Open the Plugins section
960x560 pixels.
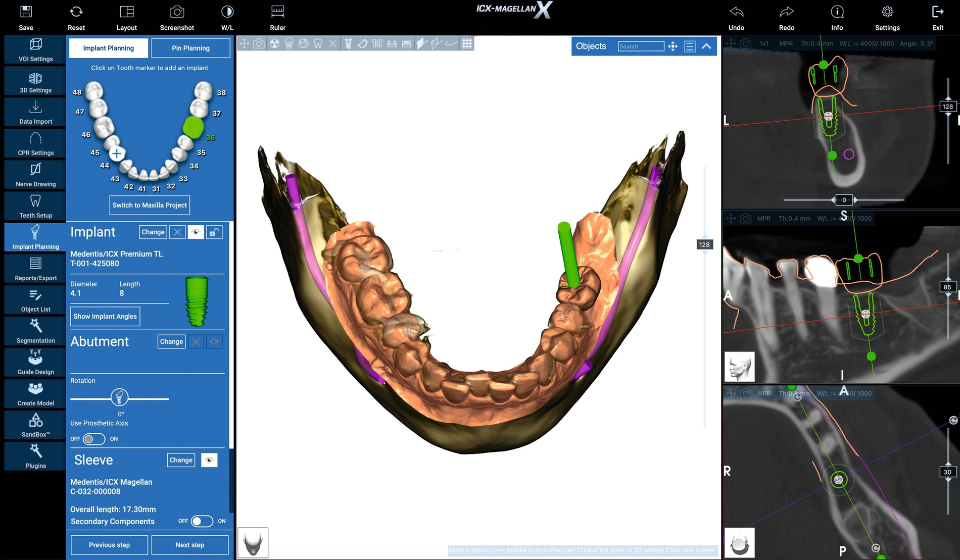35,457
